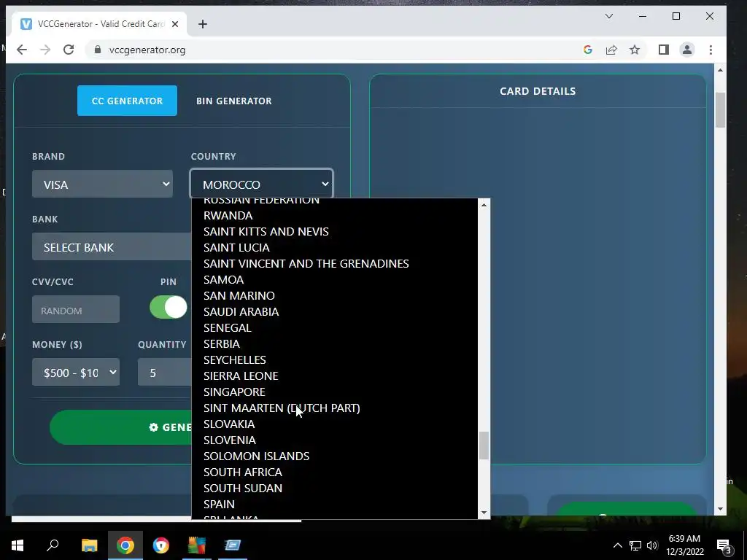This screenshot has height=560, width=747.
Task: Click the address bar URL
Action: click(x=147, y=50)
